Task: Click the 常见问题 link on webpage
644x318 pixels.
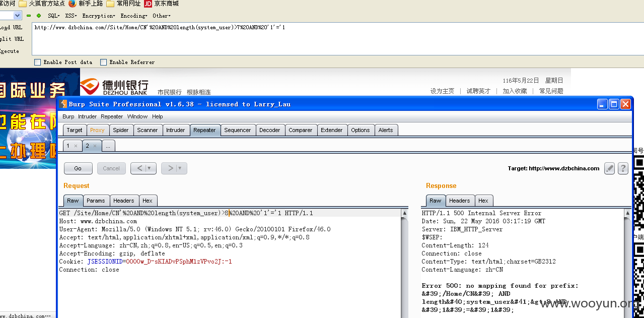Action: point(551,91)
